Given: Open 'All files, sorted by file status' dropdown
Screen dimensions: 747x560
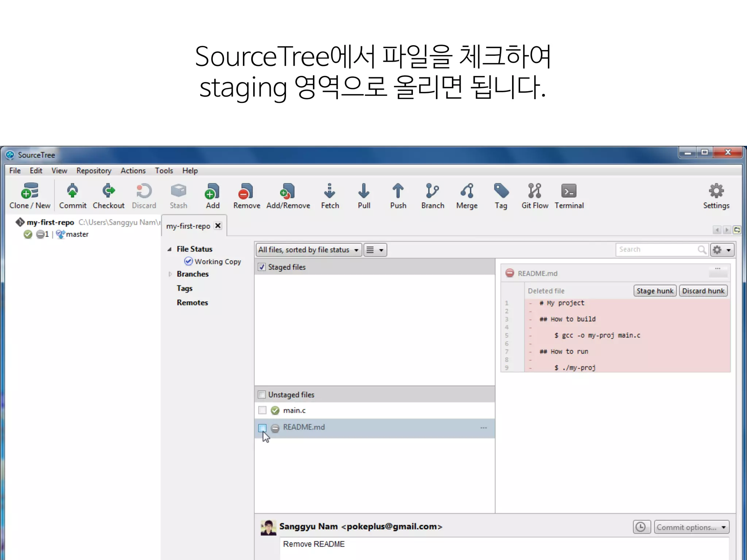Looking at the screenshot, I should point(309,250).
